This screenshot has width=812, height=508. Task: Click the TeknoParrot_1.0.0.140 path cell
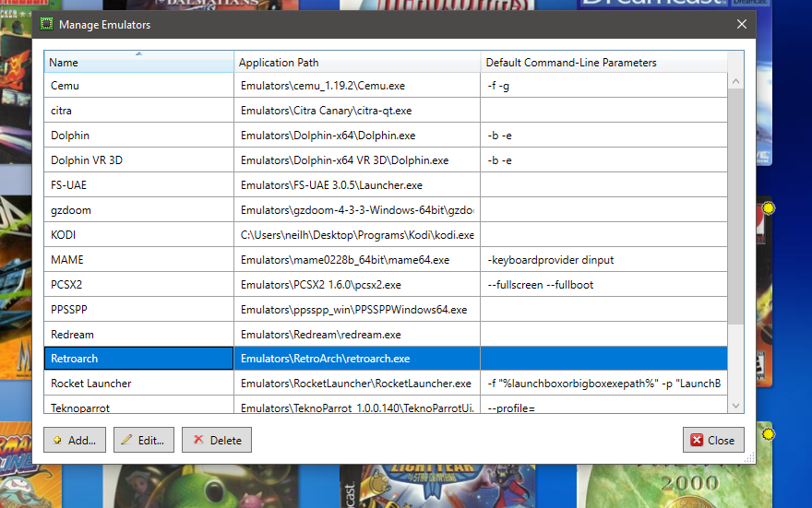[x=357, y=405]
